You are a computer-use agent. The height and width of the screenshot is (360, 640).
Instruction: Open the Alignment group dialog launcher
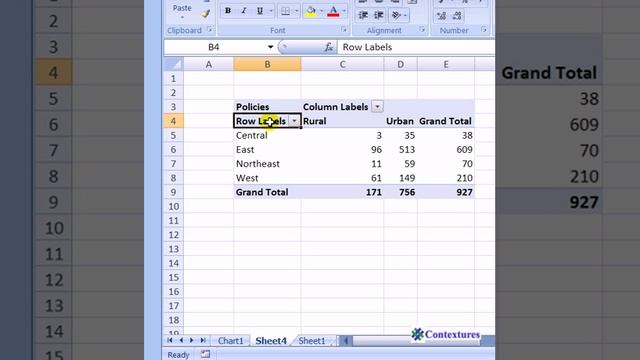click(422, 30)
